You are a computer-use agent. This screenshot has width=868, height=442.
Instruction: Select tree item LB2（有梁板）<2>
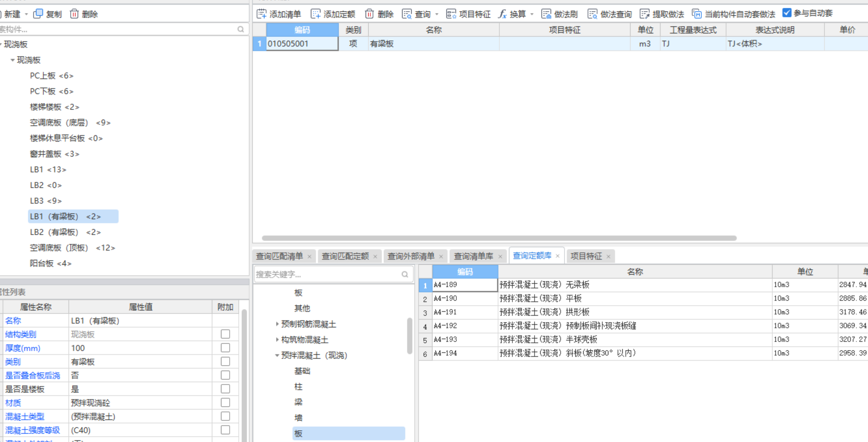(65, 232)
